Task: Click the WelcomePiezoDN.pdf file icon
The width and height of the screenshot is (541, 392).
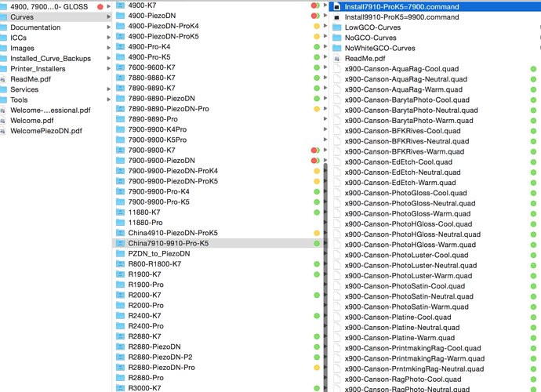Action: (x=5, y=131)
